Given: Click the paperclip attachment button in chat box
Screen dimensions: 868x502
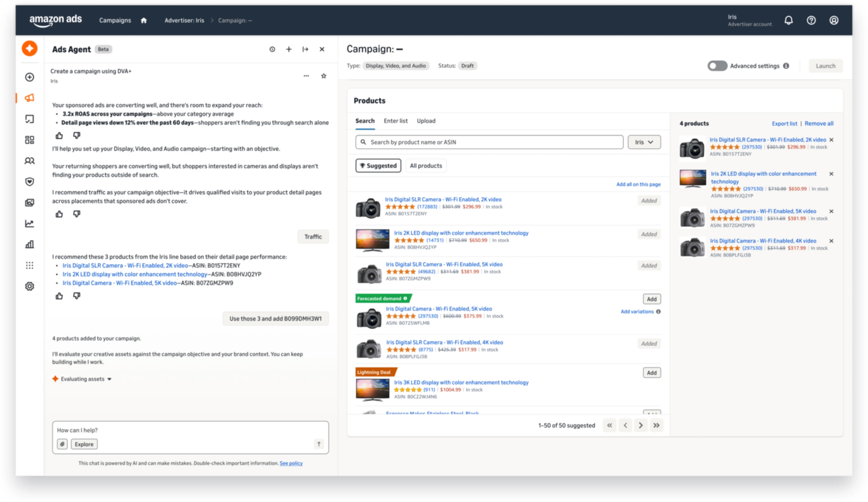Looking at the screenshot, I should tap(62, 444).
